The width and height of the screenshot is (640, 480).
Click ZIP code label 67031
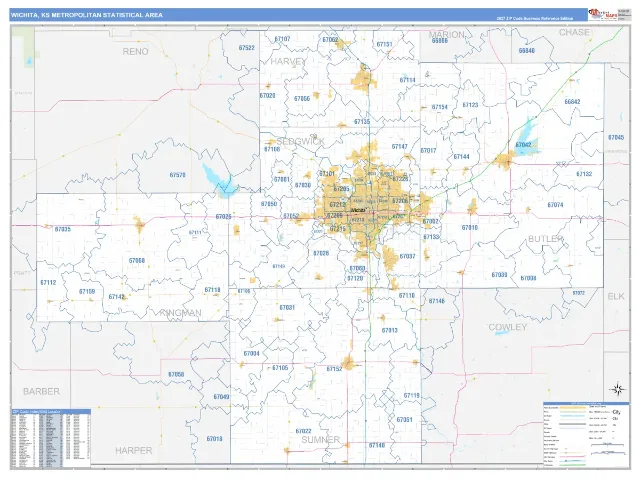(x=287, y=307)
